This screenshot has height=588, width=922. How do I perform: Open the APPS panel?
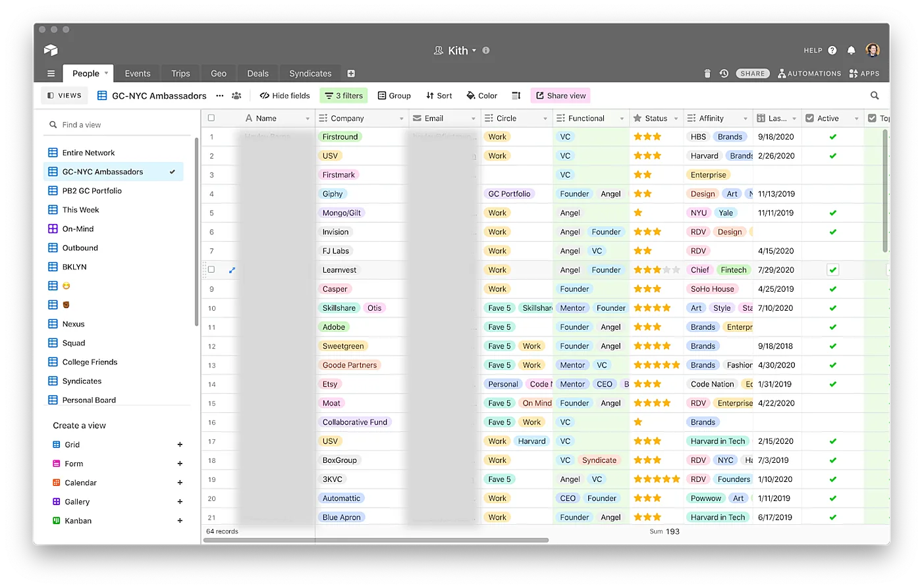[864, 74]
